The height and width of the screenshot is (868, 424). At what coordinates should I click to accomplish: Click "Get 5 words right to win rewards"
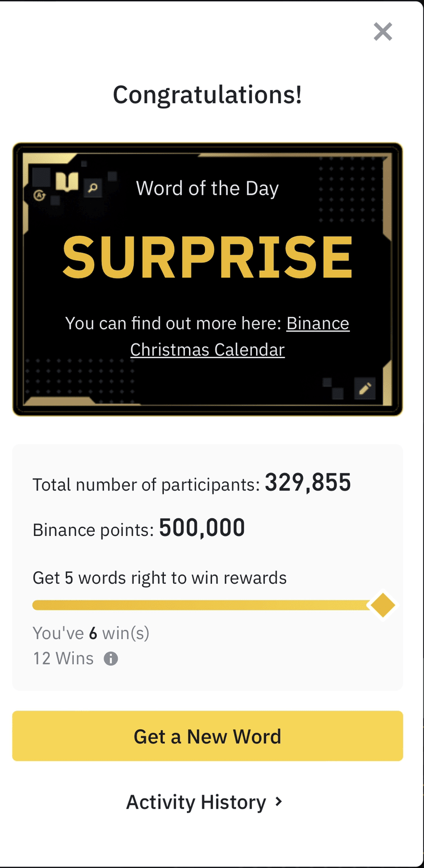coord(159,578)
